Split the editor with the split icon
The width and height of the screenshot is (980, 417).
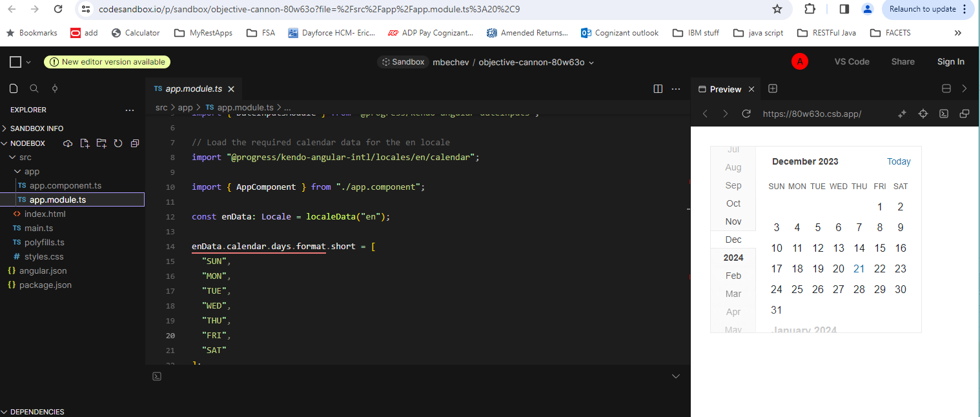(658, 89)
